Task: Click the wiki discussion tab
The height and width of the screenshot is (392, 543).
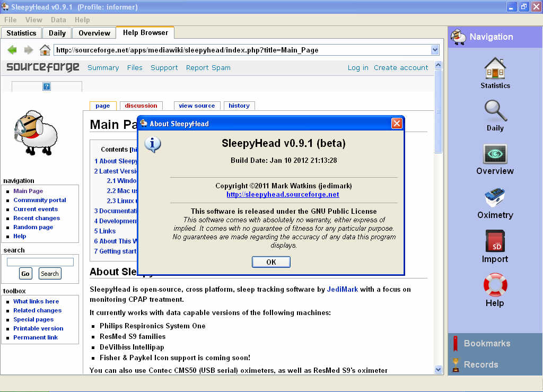Action: pos(141,106)
